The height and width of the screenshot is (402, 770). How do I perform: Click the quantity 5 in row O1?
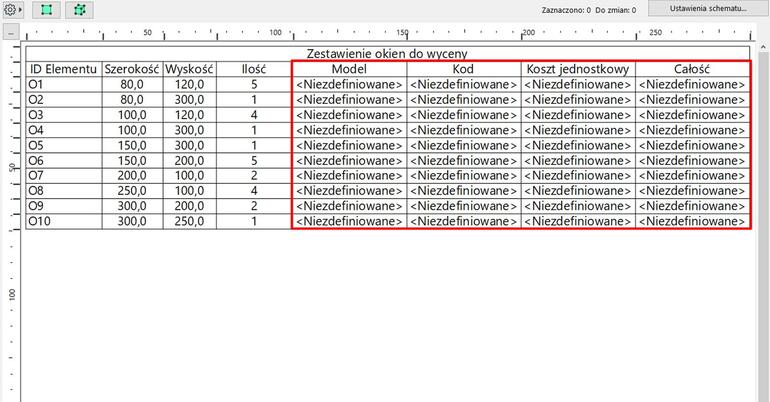pos(254,84)
